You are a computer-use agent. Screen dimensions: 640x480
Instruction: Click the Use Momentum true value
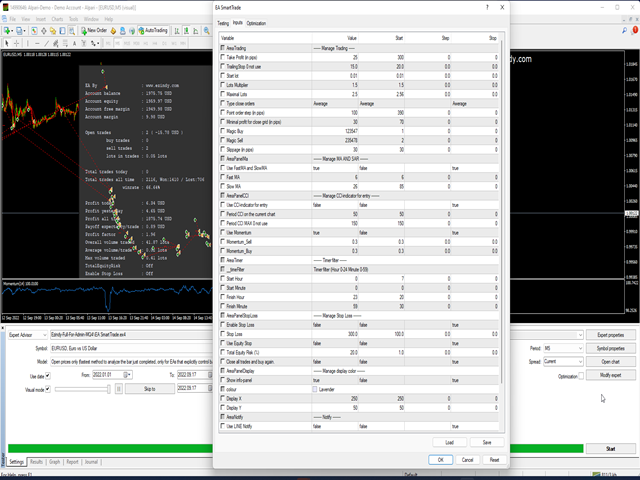[335, 233]
